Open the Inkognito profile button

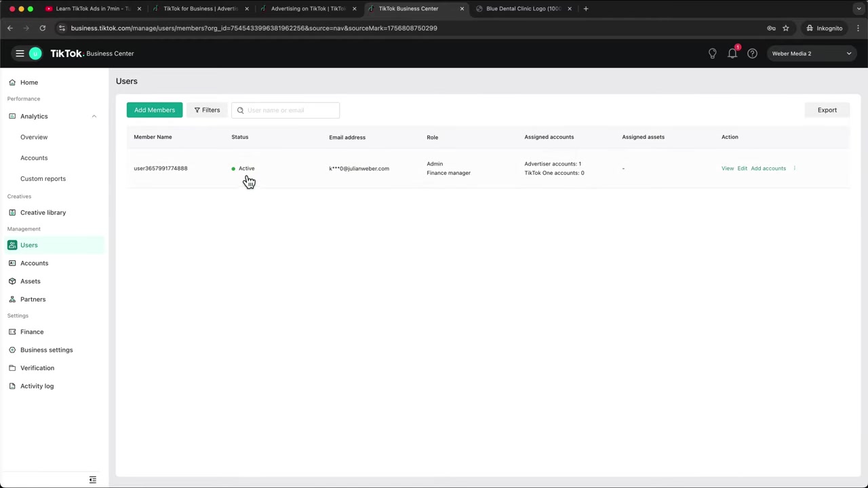point(824,28)
